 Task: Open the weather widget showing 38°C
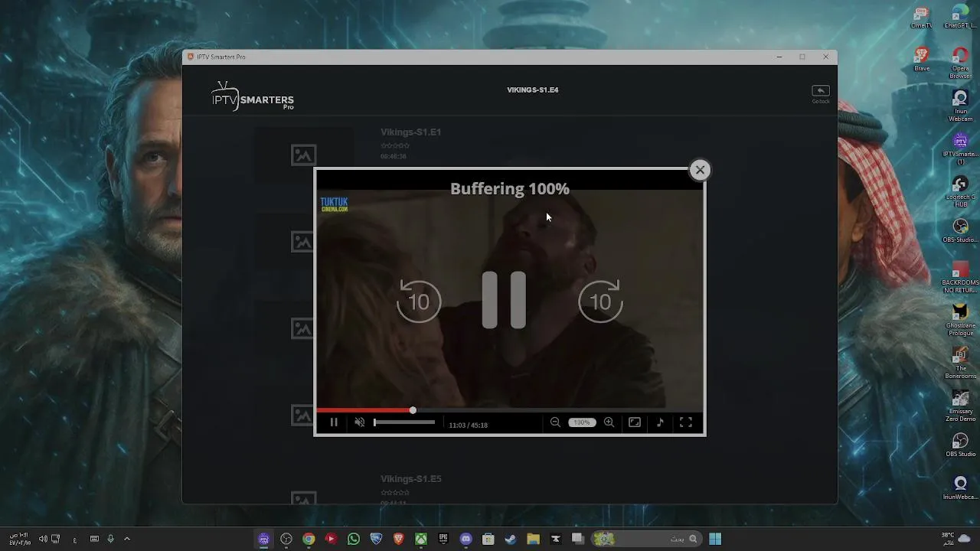click(x=955, y=539)
